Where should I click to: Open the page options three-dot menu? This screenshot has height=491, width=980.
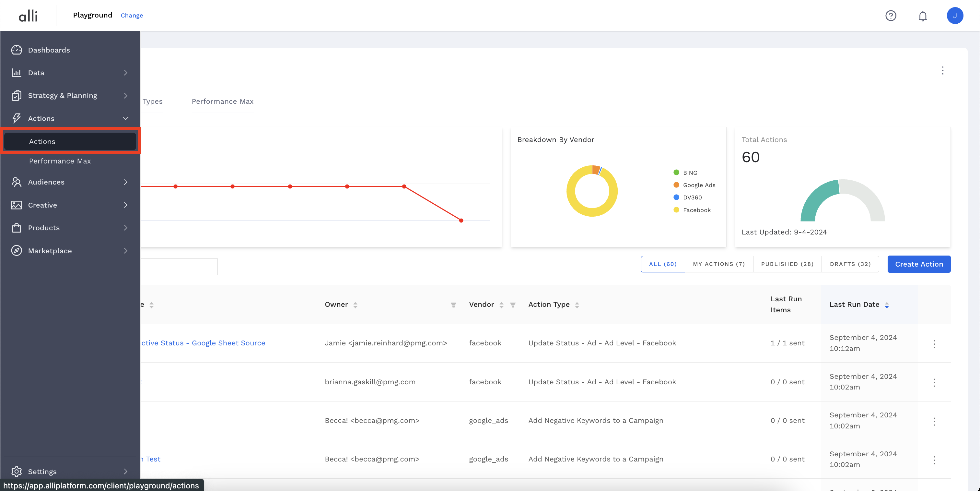tap(942, 70)
